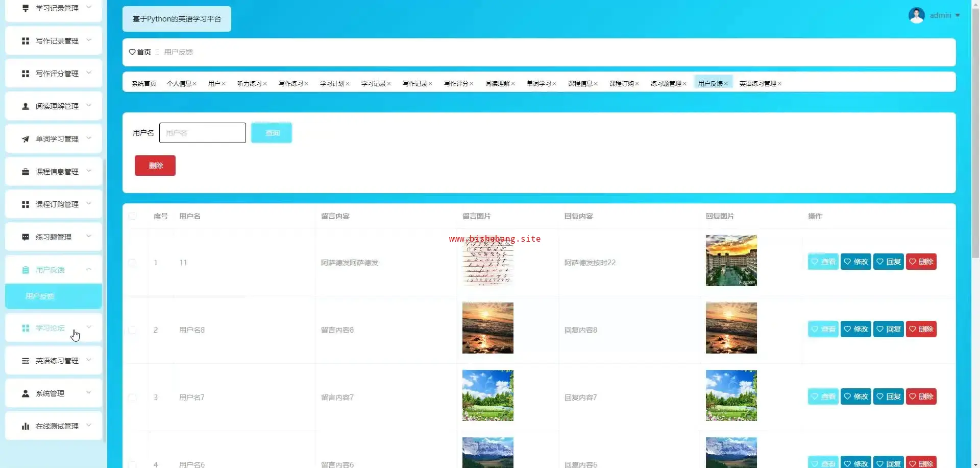
Task: Expand the 课程订购管理 menu chevron
Action: pos(89,203)
